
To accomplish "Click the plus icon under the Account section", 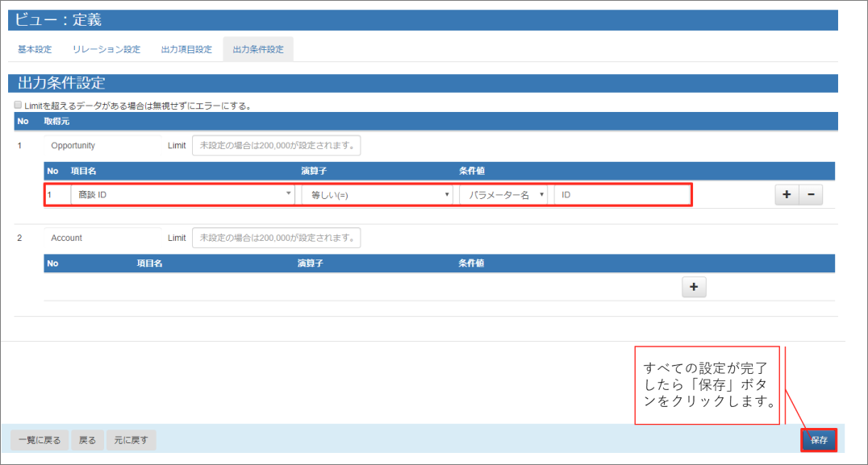I will tap(694, 288).
